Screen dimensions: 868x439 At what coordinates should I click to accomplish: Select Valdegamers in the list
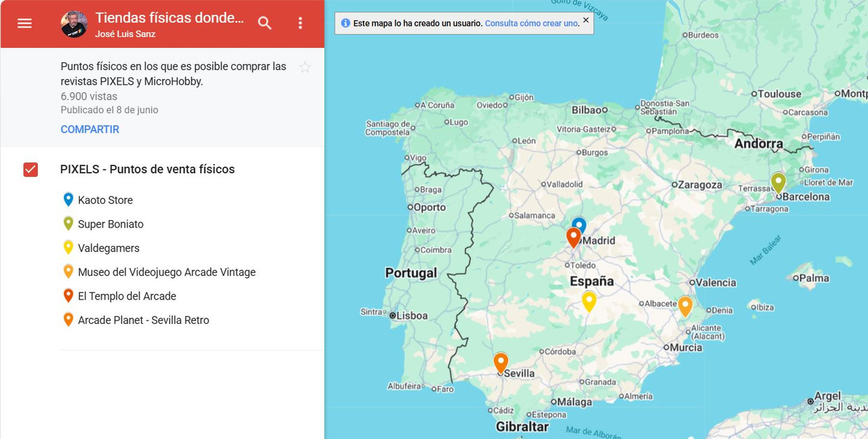pos(108,248)
